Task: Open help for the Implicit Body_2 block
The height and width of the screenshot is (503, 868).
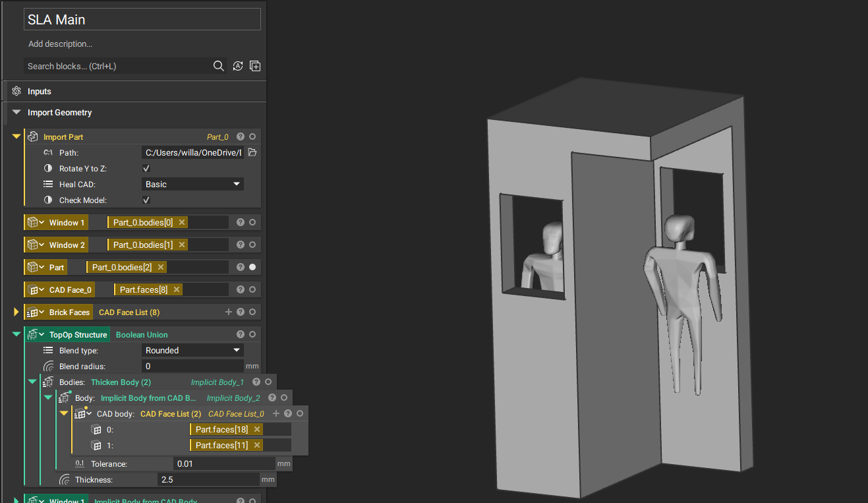Action: point(272,398)
